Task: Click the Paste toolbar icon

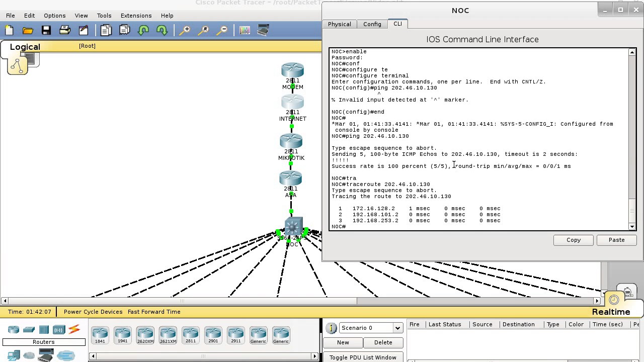Action: click(x=125, y=31)
